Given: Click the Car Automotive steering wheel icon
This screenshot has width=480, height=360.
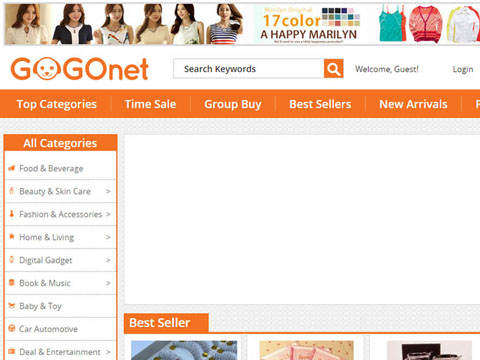Looking at the screenshot, I should pos(12,329).
